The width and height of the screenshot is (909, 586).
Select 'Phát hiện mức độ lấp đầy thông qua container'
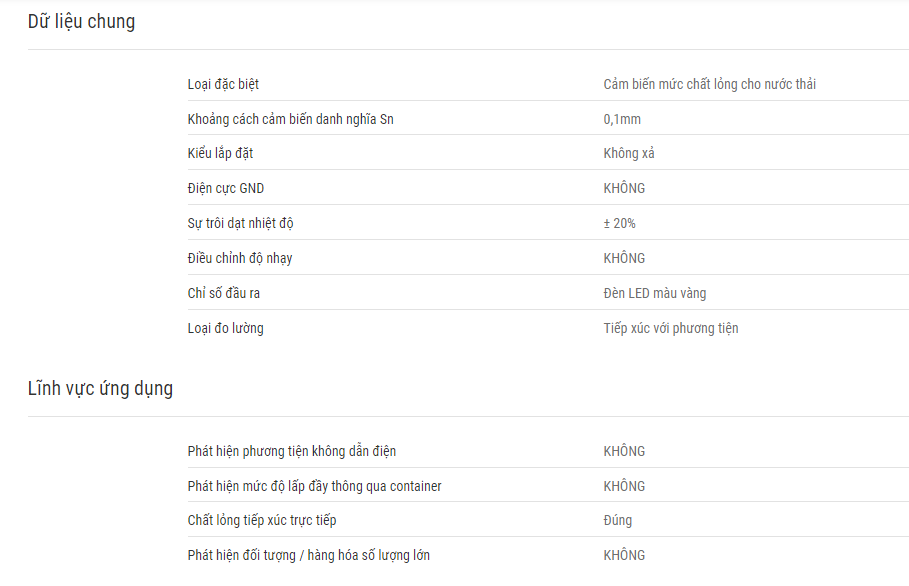[314, 486]
